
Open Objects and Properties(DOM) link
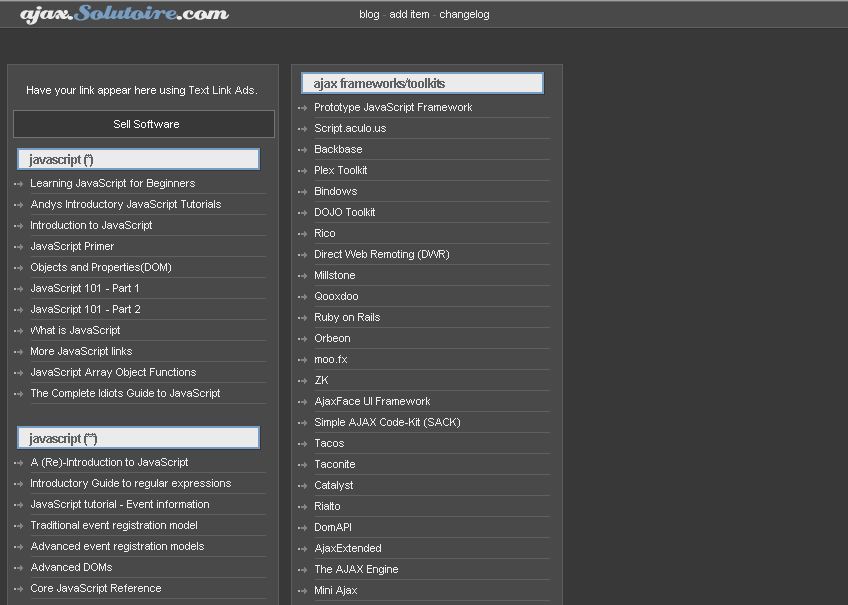101,267
